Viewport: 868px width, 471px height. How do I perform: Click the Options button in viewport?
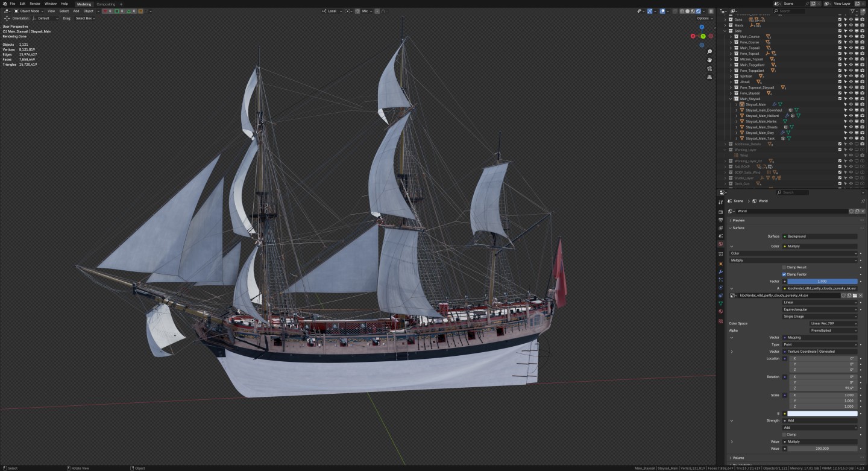[x=704, y=18]
